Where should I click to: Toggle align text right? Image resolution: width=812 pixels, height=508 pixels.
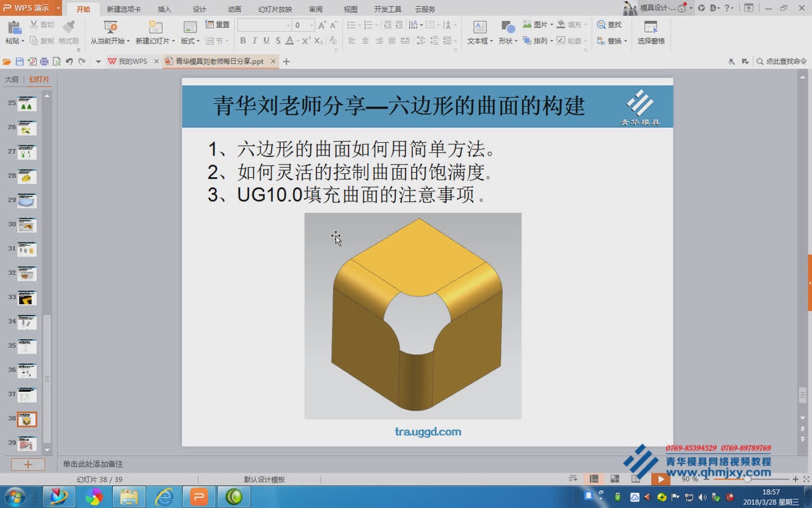(379, 41)
